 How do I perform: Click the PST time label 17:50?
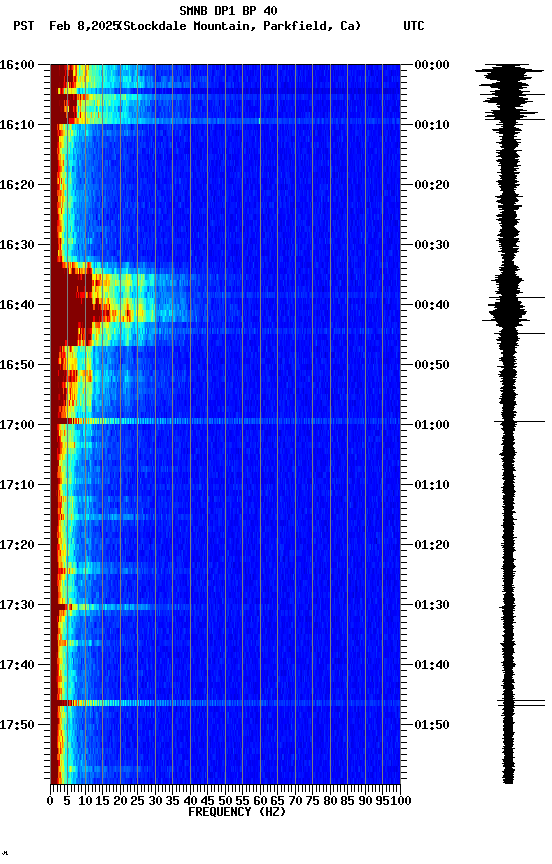tap(17, 725)
